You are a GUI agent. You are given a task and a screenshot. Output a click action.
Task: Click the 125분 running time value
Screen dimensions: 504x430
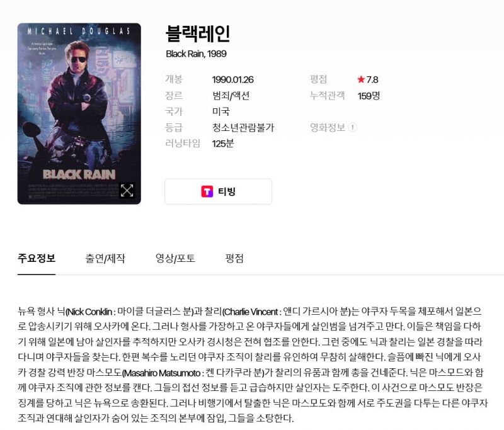click(223, 144)
